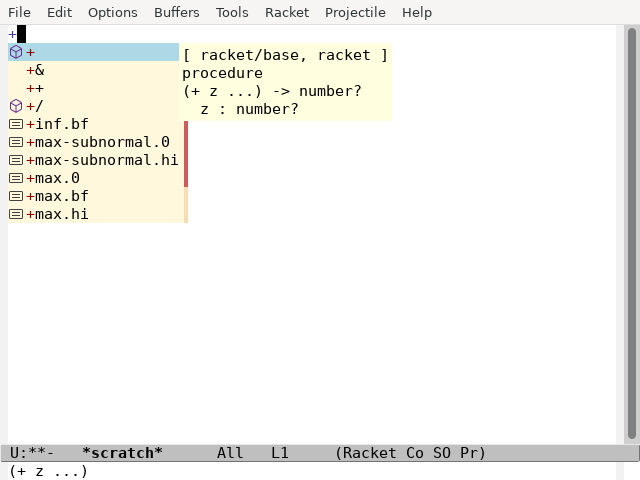Open the Options menu
The image size is (640, 480).
pos(113,12)
